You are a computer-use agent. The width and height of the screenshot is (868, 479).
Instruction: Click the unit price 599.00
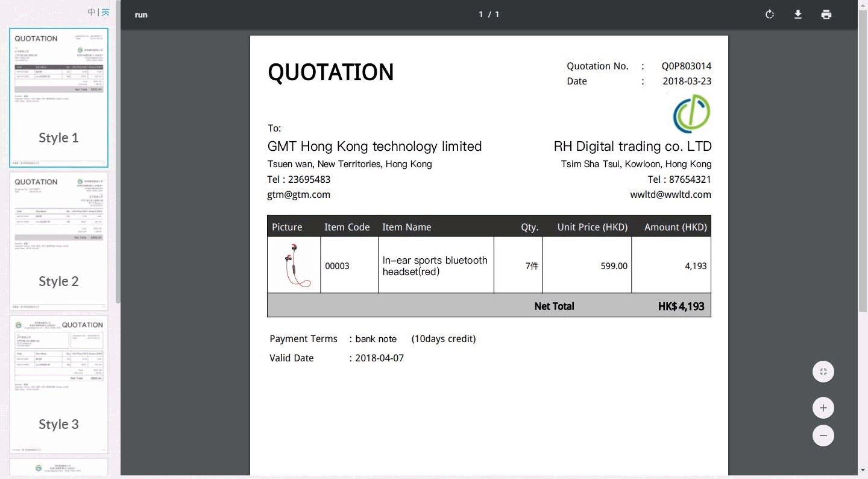(614, 266)
